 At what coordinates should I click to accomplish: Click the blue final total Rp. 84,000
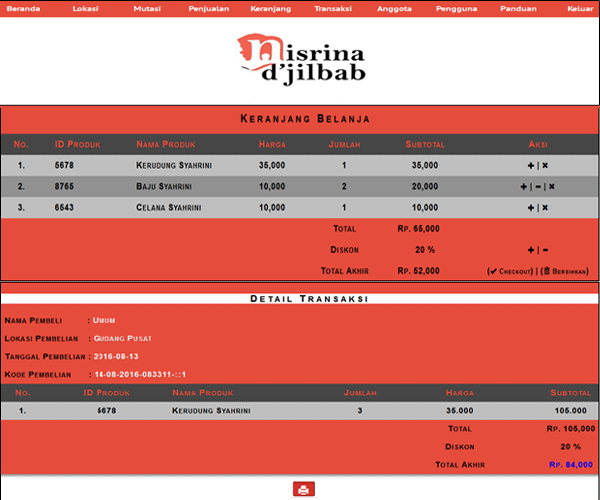tap(571, 465)
